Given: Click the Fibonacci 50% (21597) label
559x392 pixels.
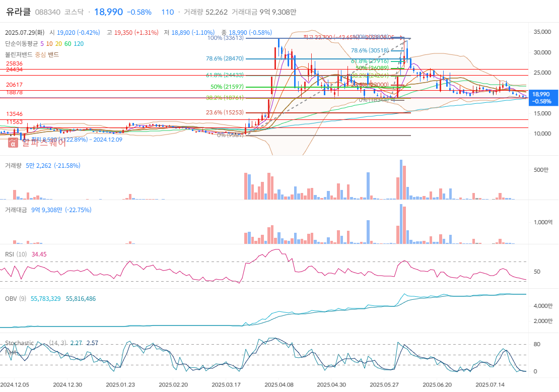Looking at the screenshot, I should [227, 87].
